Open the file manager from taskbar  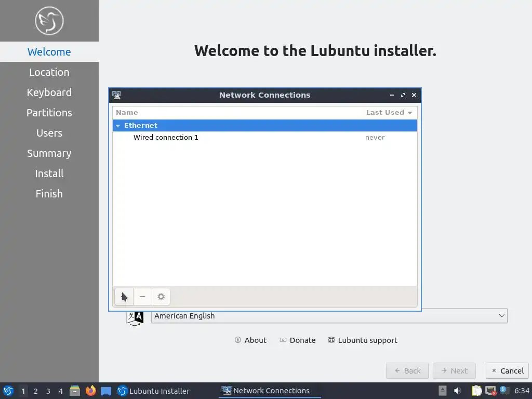75,391
